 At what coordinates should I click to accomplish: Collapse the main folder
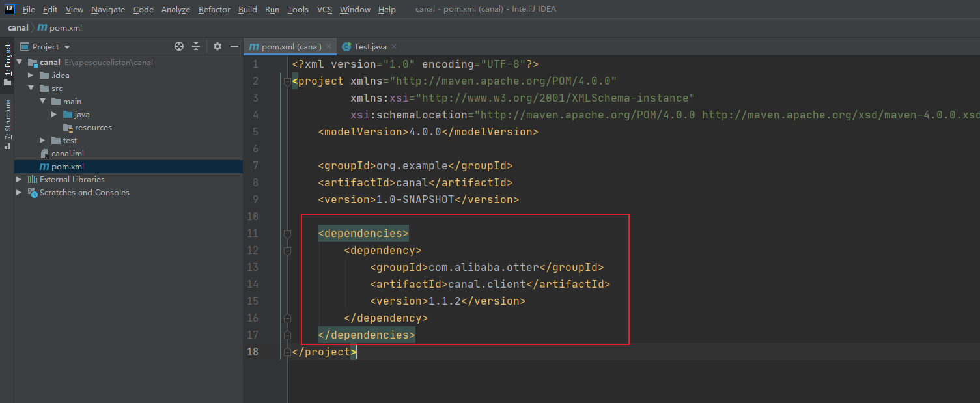click(42, 102)
